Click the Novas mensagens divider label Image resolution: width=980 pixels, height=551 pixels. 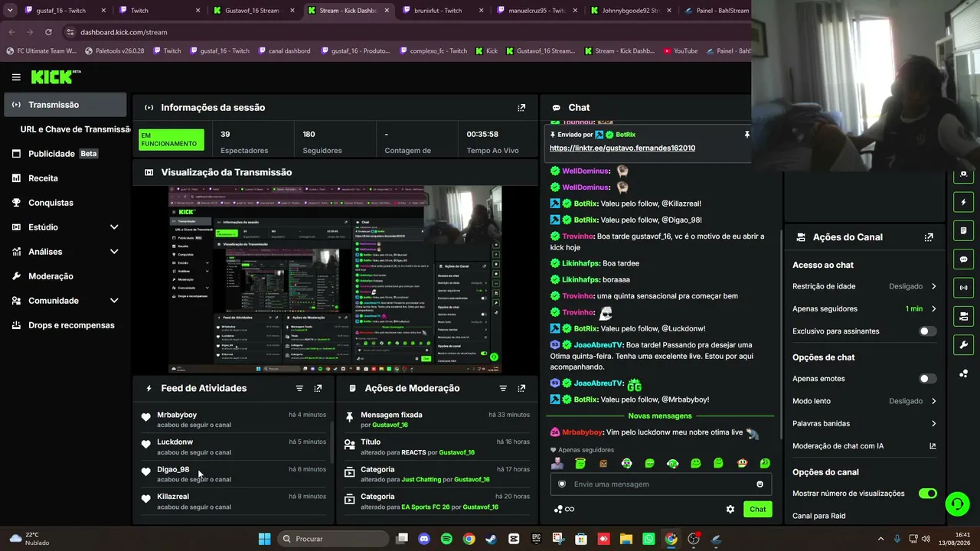point(660,416)
